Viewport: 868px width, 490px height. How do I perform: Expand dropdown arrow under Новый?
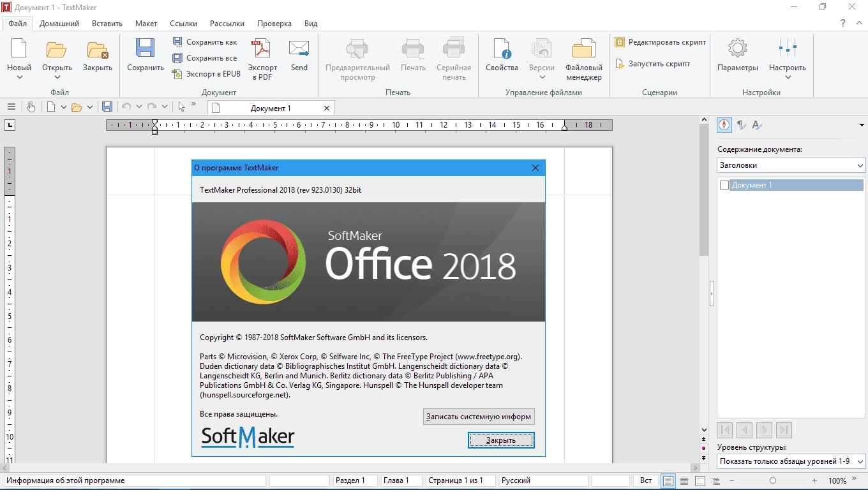[x=19, y=78]
